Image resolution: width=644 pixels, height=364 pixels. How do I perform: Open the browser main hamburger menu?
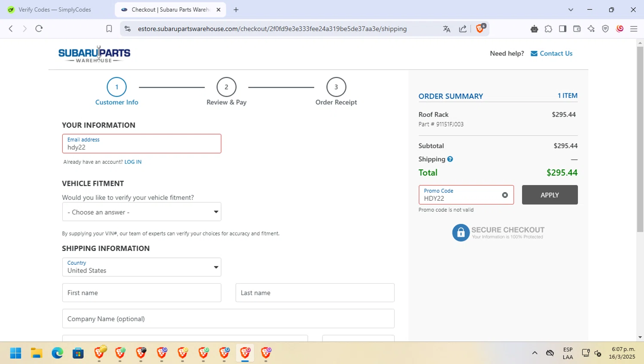(634, 29)
